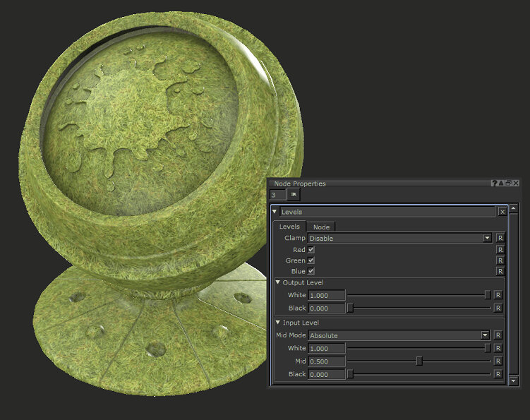Reset the Red channel with its R button
Viewport: 530px width, 420px height.
(x=500, y=250)
